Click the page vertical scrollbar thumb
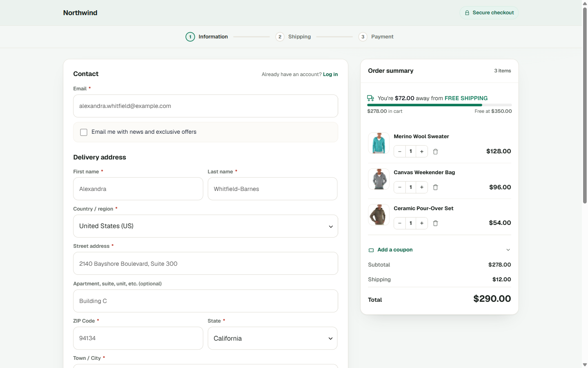This screenshot has height=368, width=588. 585,105
